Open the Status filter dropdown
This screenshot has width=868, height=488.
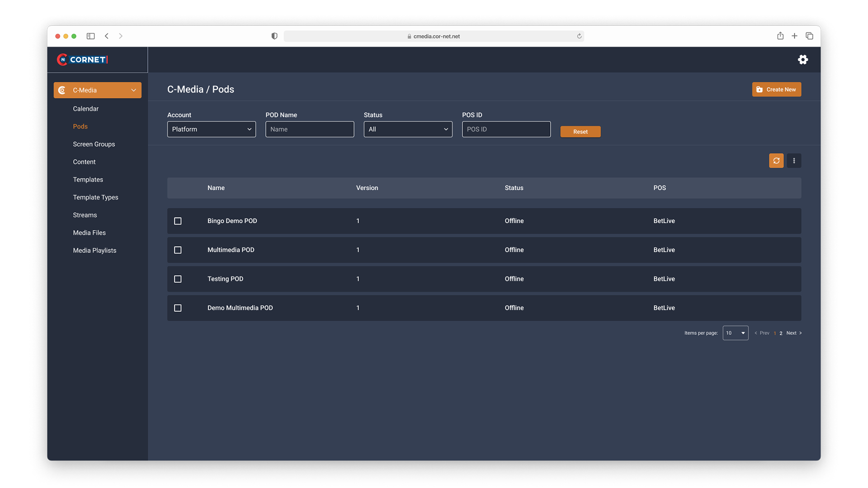coord(408,129)
